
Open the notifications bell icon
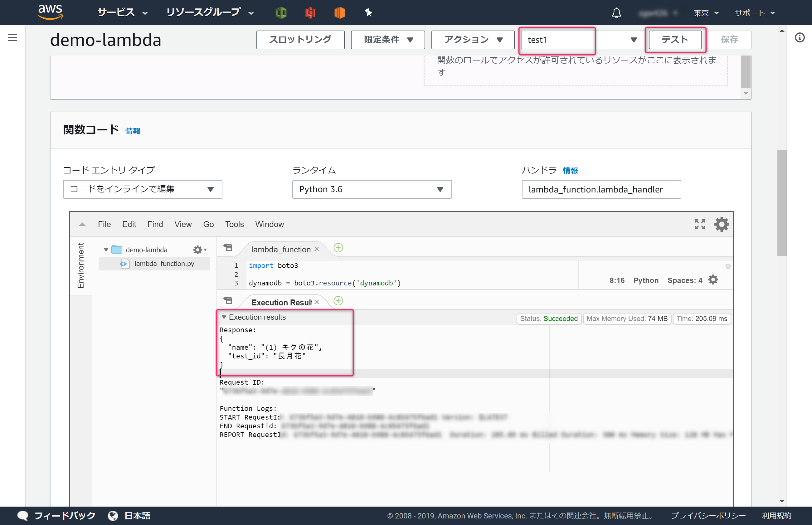(616, 13)
